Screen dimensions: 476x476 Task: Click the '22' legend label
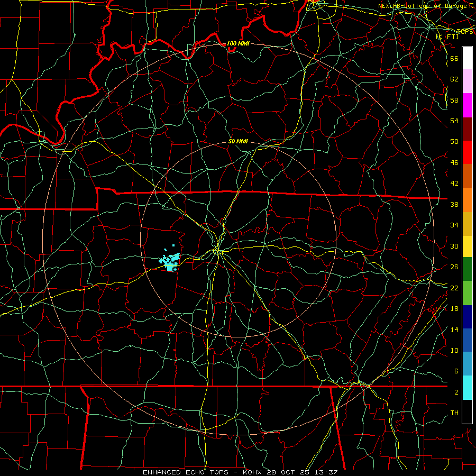tap(454, 288)
